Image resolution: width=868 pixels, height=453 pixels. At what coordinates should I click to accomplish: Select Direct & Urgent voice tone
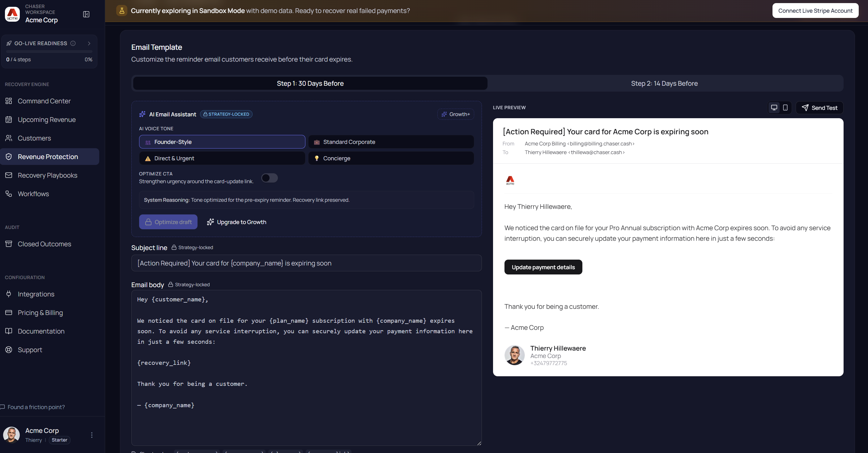tap(222, 158)
